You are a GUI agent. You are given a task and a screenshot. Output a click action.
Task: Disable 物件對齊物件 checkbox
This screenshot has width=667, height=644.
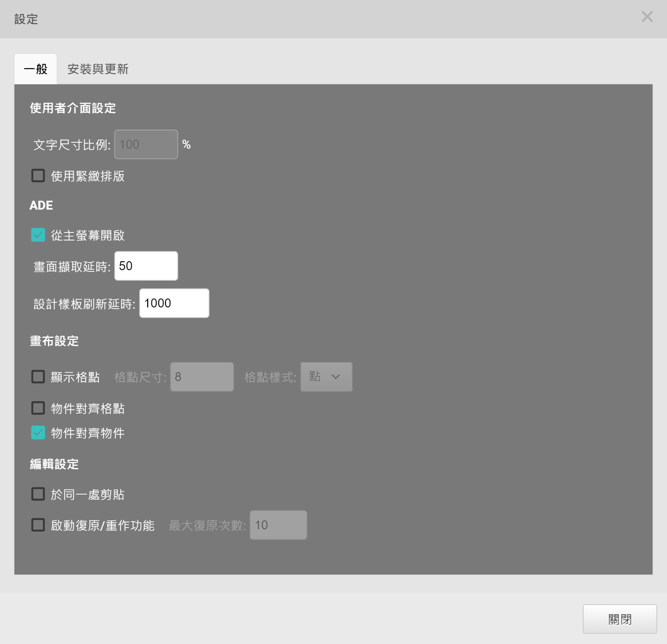point(38,433)
